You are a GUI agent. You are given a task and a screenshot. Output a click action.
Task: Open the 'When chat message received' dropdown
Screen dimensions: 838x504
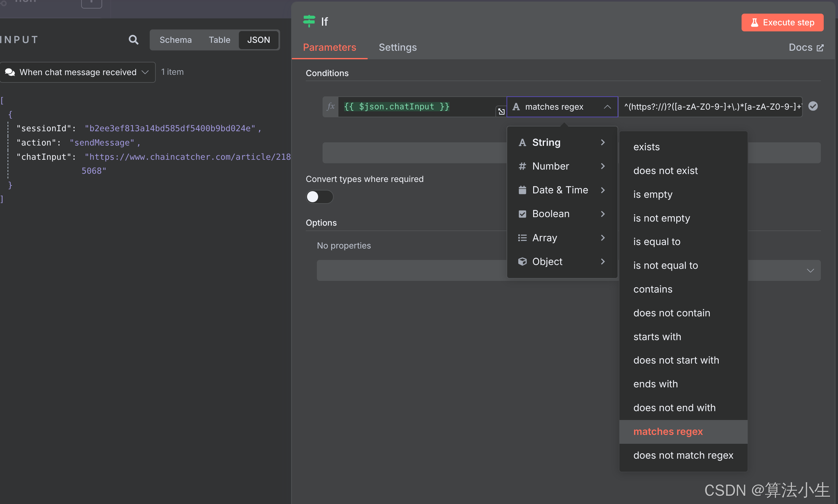[78, 72]
